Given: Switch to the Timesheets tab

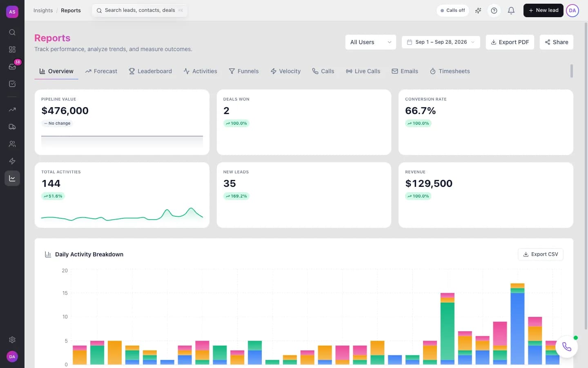Looking at the screenshot, I should click(450, 71).
